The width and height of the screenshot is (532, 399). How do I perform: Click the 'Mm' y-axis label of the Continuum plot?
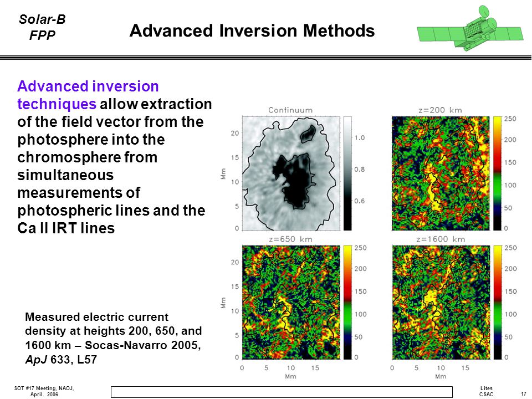(x=223, y=173)
